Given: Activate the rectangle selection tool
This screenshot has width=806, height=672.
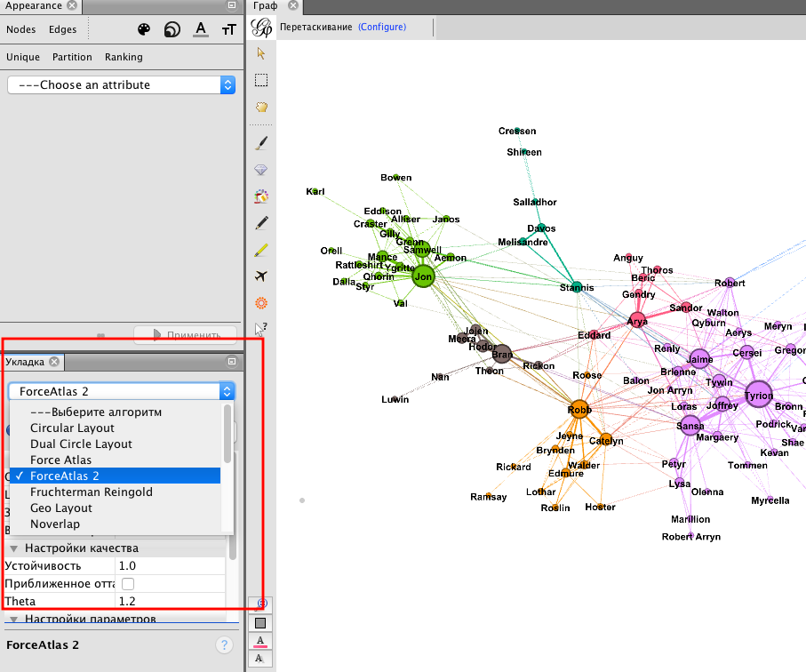Looking at the screenshot, I should pyautogui.click(x=261, y=80).
